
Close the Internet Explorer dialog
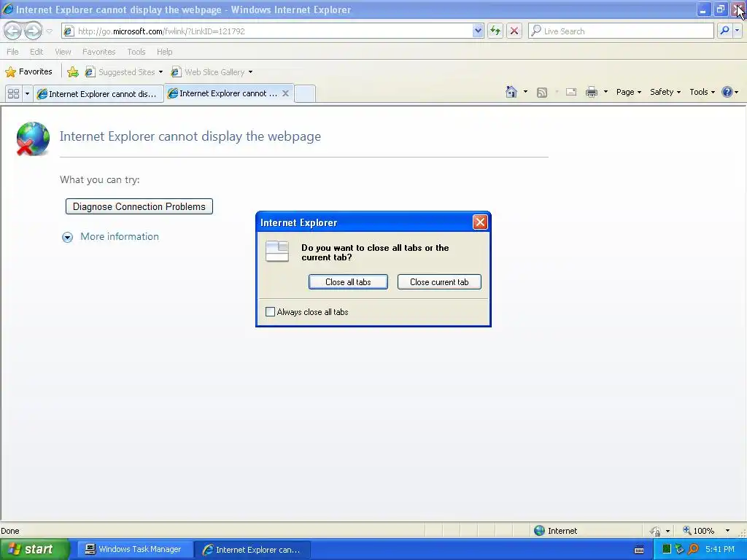coord(480,222)
